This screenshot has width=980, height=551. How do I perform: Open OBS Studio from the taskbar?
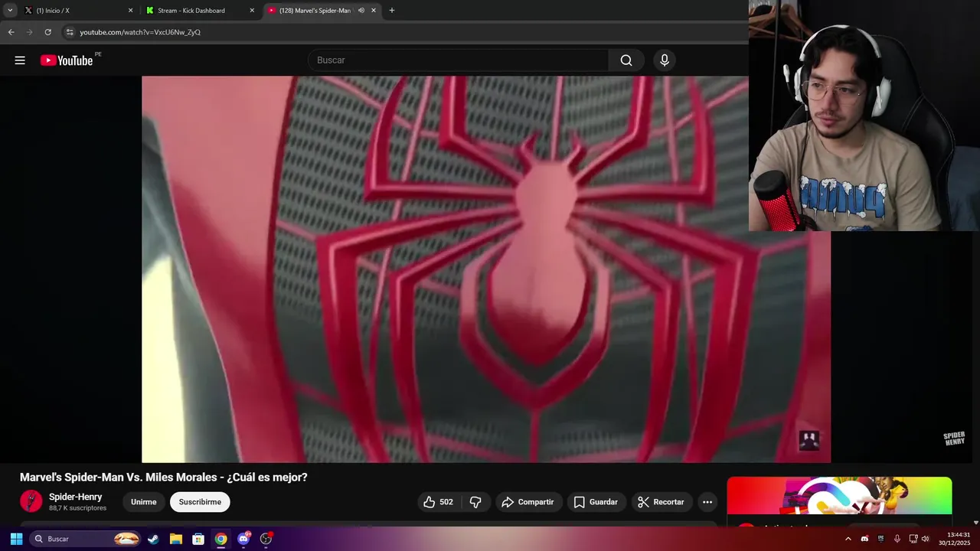266,539
